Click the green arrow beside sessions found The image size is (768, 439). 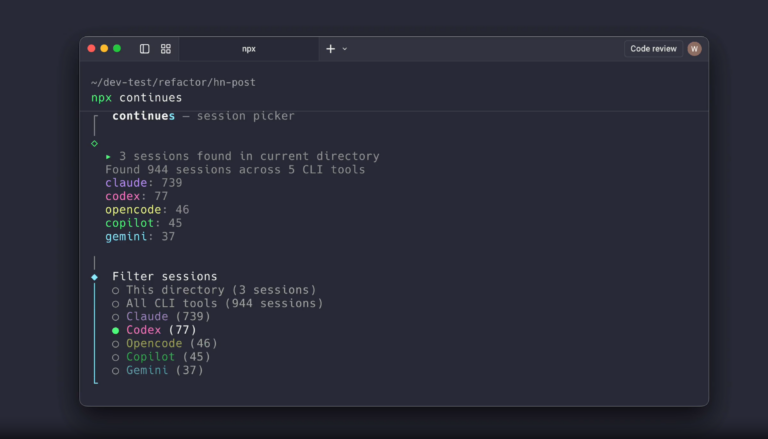[x=108, y=157]
